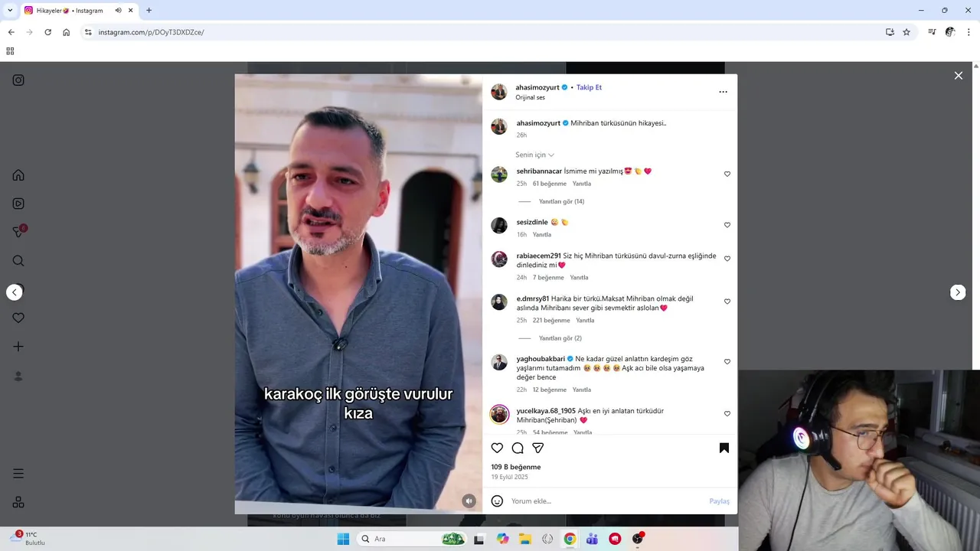980x551 pixels.
Task: Go to next post arrow
Action: coord(958,292)
